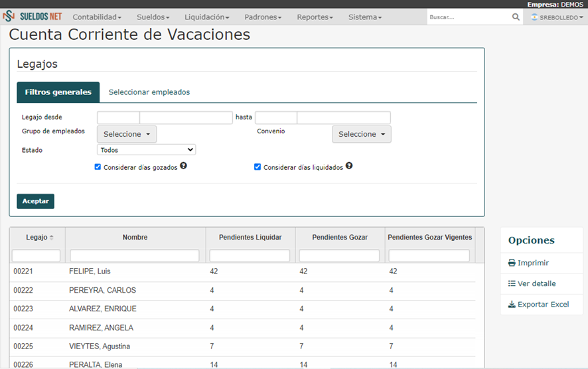Open Grupo de empleados Seleccione dropdown
The height and width of the screenshot is (369, 588).
(127, 134)
